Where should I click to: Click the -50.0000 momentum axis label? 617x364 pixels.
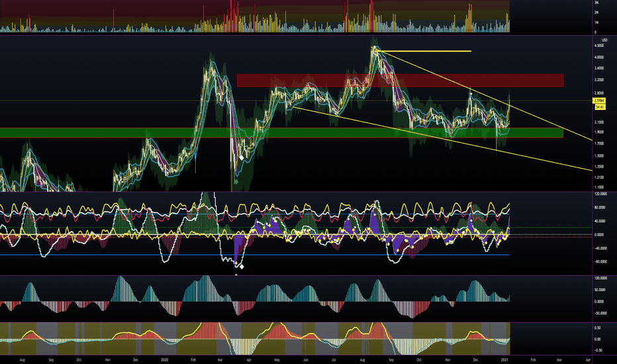click(x=600, y=314)
